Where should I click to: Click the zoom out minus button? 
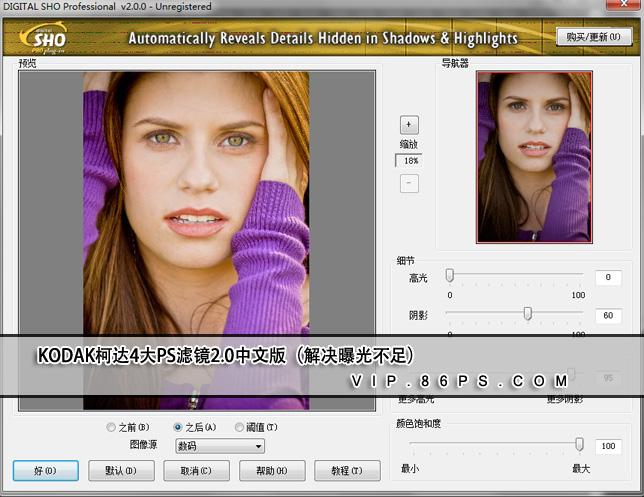click(409, 183)
